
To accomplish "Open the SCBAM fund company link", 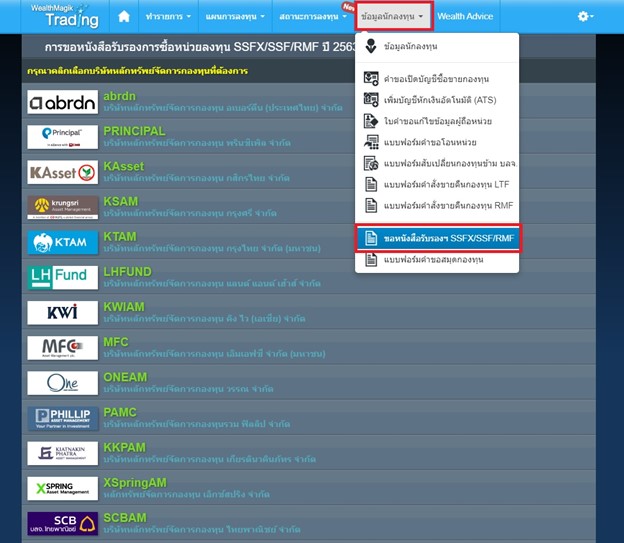I will [x=125, y=518].
